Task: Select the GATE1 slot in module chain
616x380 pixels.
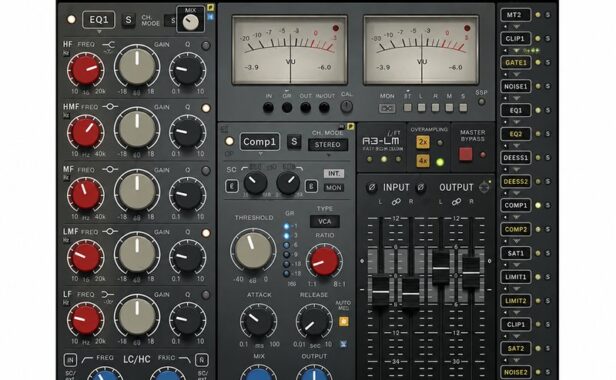Action: coord(515,62)
